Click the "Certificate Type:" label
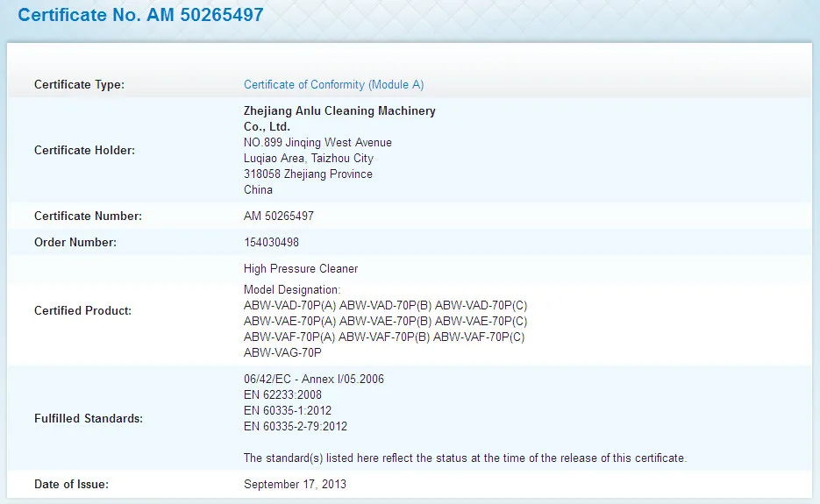Screen dimensions: 820x504 click(80, 85)
